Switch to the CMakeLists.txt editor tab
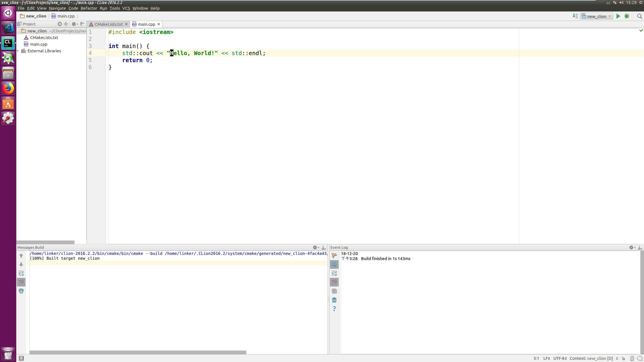The image size is (644, 362). click(x=108, y=24)
